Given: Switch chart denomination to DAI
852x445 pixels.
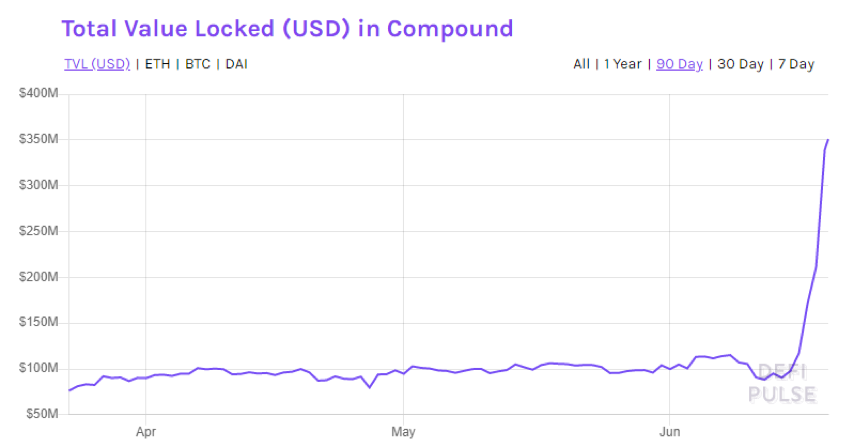Looking at the screenshot, I should point(236,64).
